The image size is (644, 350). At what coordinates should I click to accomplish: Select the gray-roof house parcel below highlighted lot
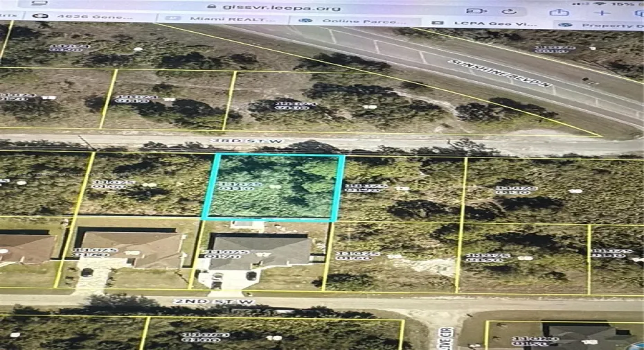[260, 253]
